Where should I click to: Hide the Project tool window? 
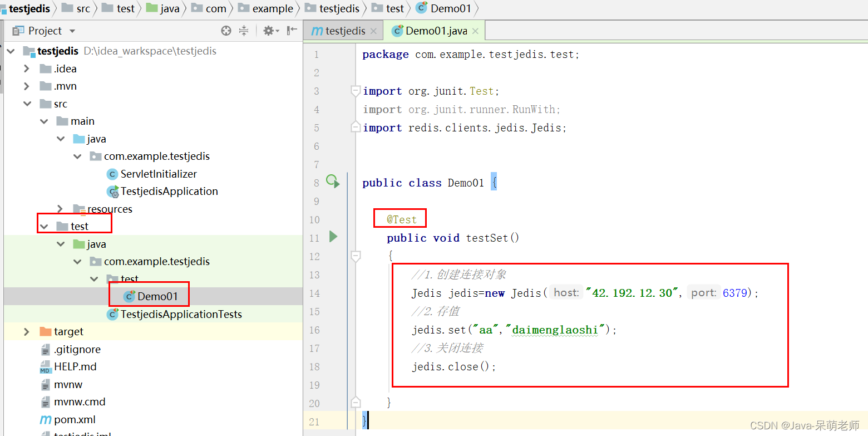click(x=292, y=31)
